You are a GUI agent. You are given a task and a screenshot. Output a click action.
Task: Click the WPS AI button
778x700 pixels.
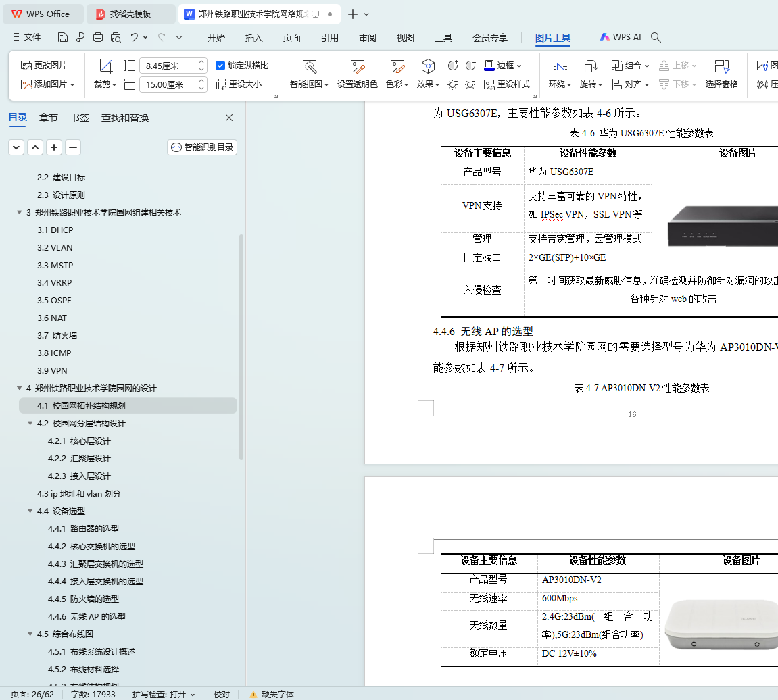[621, 37]
